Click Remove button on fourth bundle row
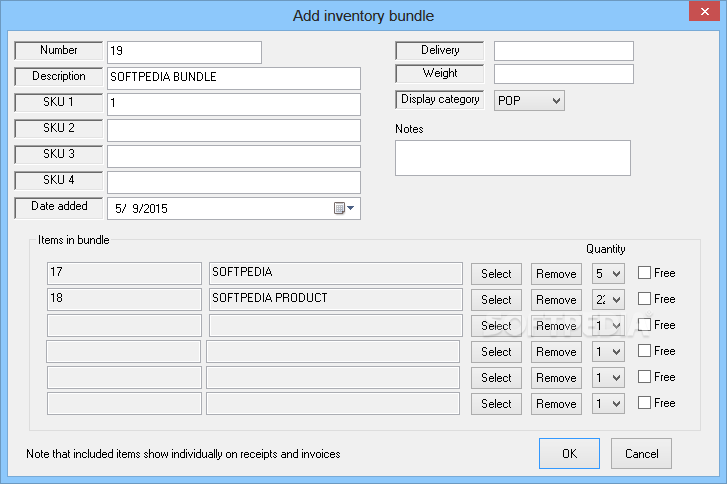 click(556, 351)
